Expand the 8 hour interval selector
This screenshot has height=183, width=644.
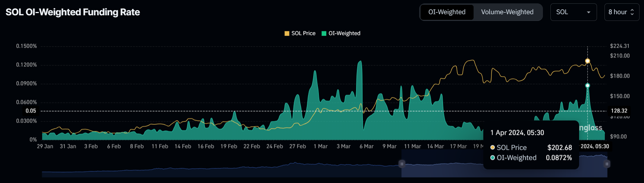(x=621, y=12)
